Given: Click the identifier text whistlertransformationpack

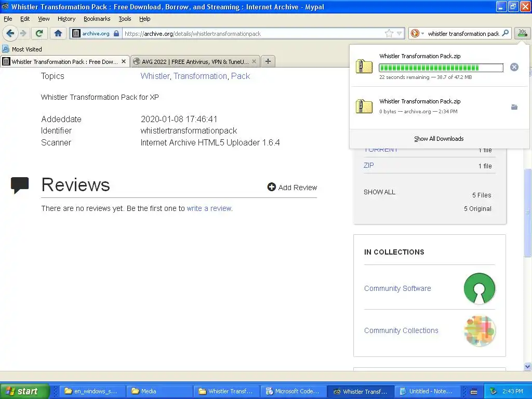Looking at the screenshot, I should (x=189, y=130).
